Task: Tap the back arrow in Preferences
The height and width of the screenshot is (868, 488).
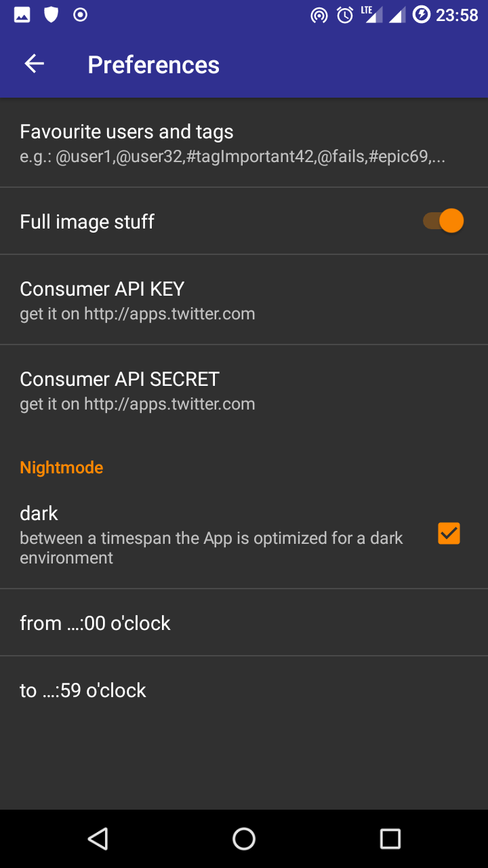Action: tap(34, 64)
